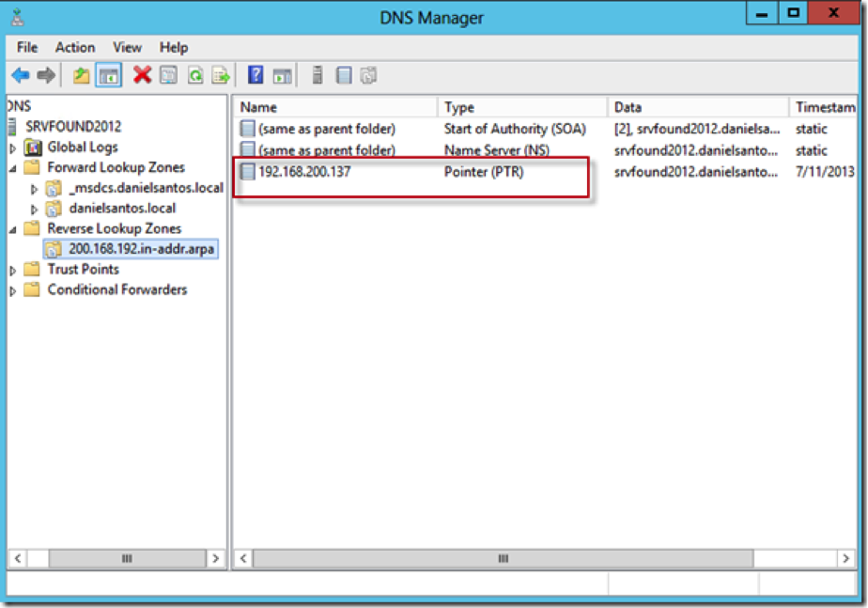This screenshot has width=868, height=608.
Task: Collapse the Forward Lookup Zones node
Action: (x=13, y=168)
